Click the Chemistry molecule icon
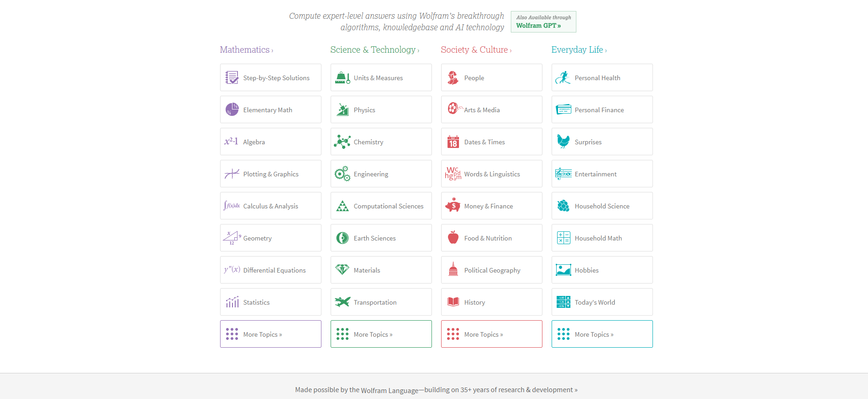Viewport: 868px width, 399px height. [x=342, y=142]
